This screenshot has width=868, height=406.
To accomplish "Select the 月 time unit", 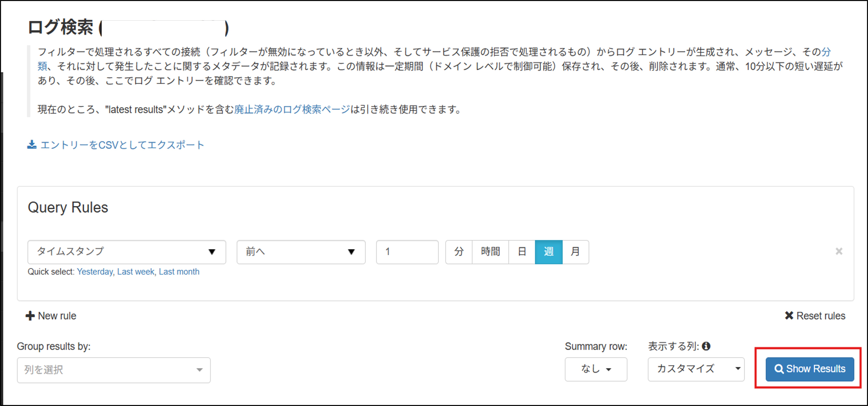I will pos(575,252).
